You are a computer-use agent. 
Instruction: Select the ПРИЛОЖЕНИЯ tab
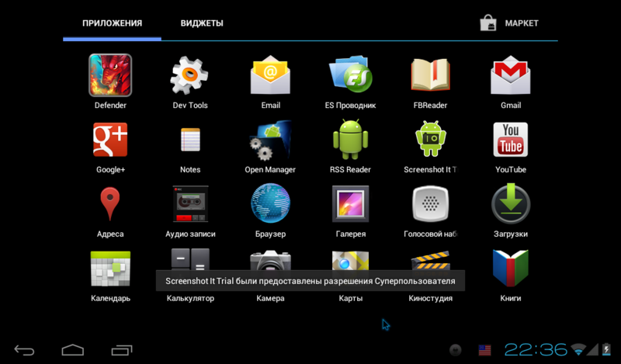pos(112,23)
